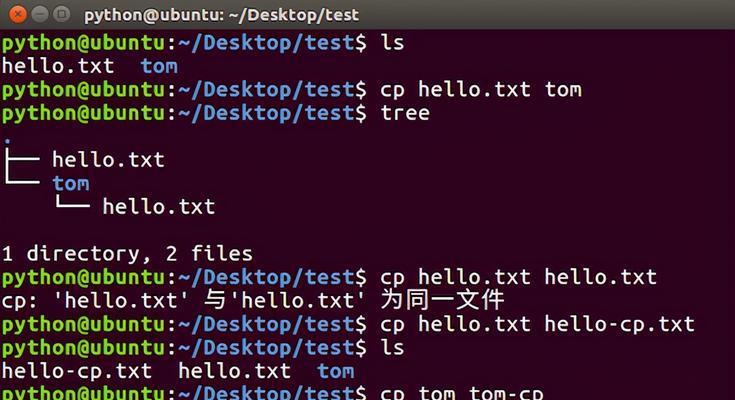Close the terminal window with the red button

[x=18, y=15]
